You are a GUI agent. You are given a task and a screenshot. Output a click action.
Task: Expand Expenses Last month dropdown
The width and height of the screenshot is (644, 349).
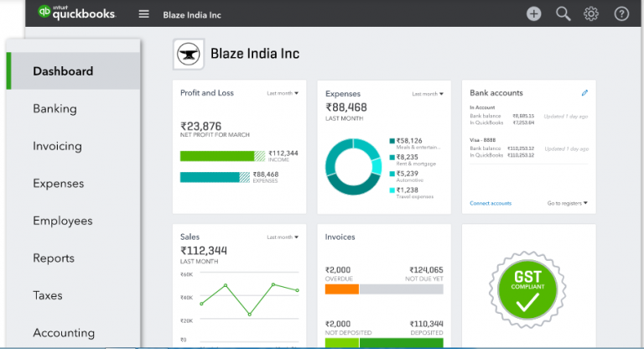click(428, 93)
